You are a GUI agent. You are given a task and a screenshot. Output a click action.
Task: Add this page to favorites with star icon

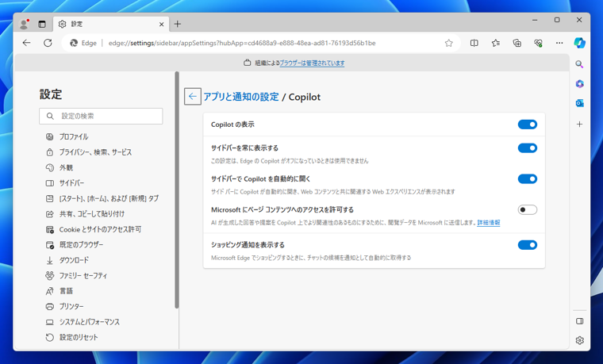point(448,43)
